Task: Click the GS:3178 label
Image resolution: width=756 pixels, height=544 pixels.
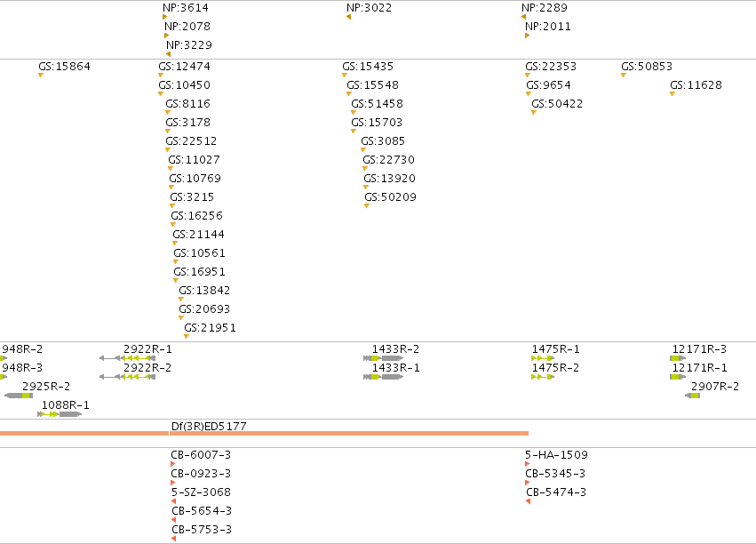Action: (x=188, y=123)
